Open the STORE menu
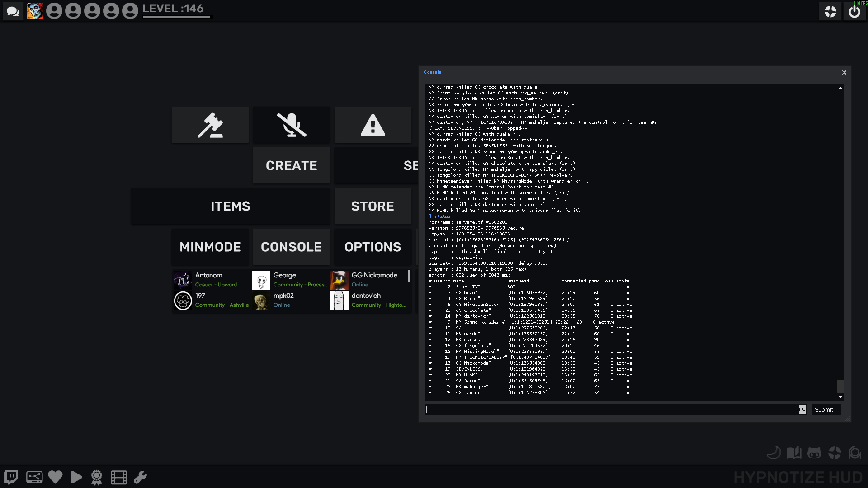 373,206
